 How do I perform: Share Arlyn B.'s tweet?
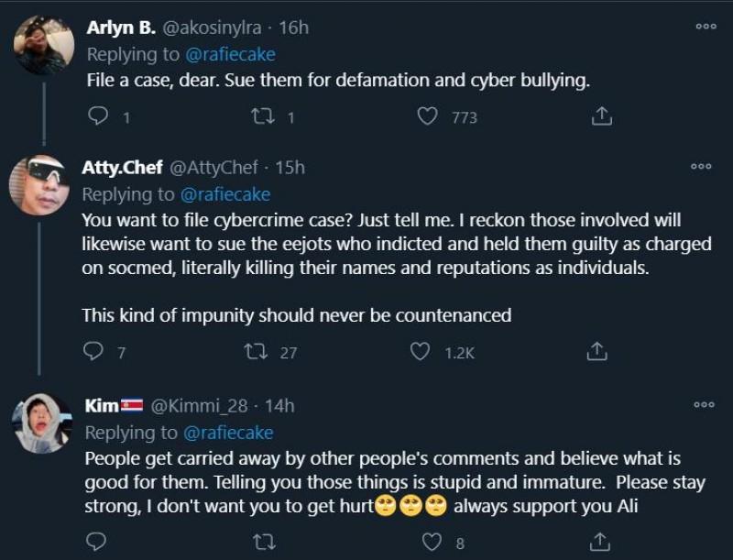coord(601,116)
